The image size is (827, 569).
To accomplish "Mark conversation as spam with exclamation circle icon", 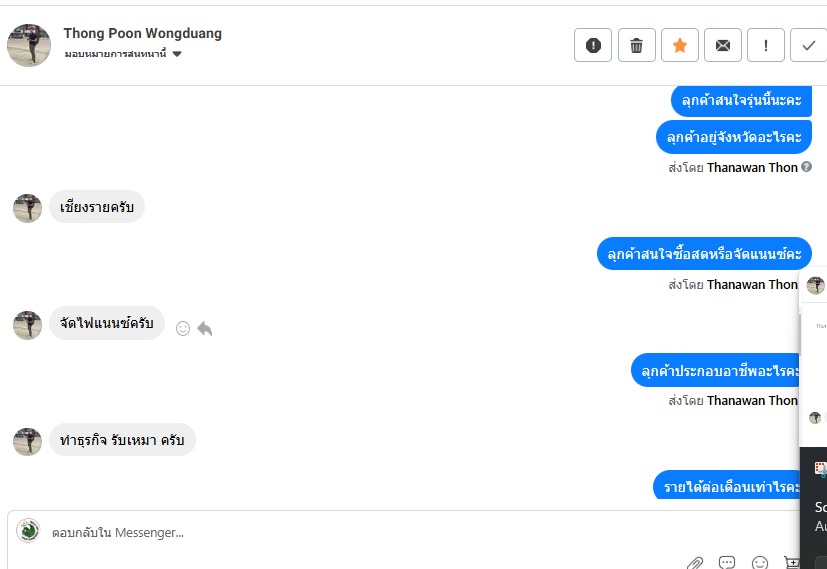I will tap(593, 45).
